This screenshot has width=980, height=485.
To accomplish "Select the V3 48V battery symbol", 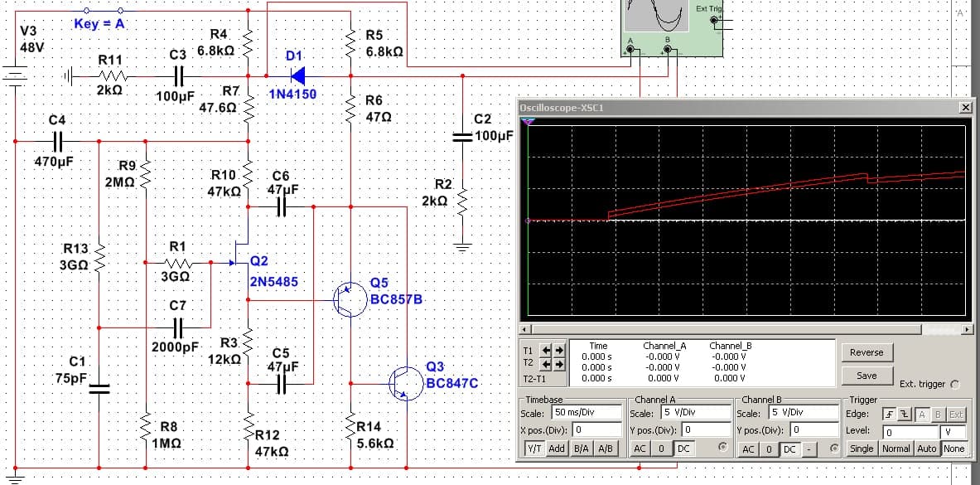I will click(x=15, y=78).
